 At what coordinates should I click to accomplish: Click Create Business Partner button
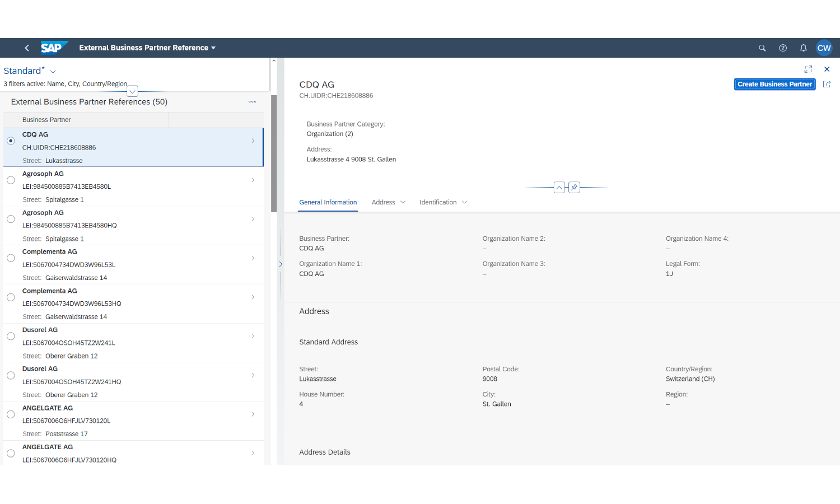pos(774,84)
